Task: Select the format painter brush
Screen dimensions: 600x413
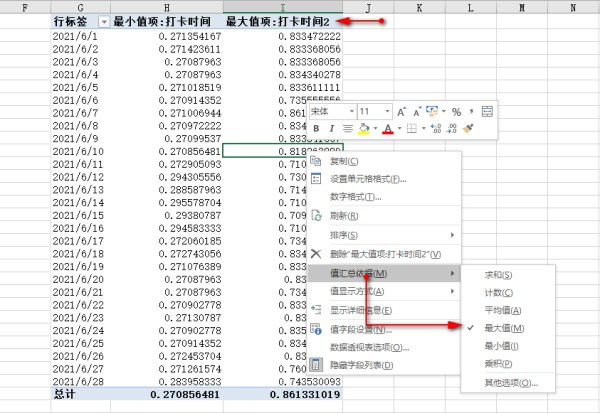Action: click(468, 129)
